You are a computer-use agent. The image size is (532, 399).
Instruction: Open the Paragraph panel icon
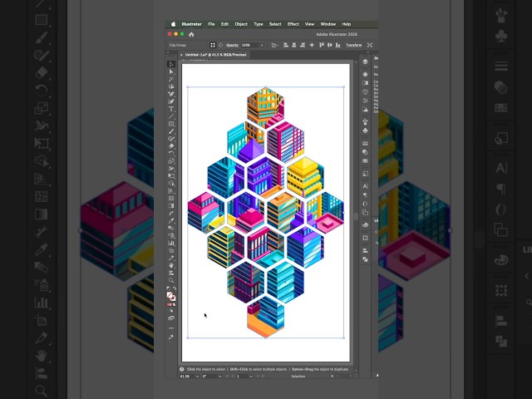click(x=365, y=195)
